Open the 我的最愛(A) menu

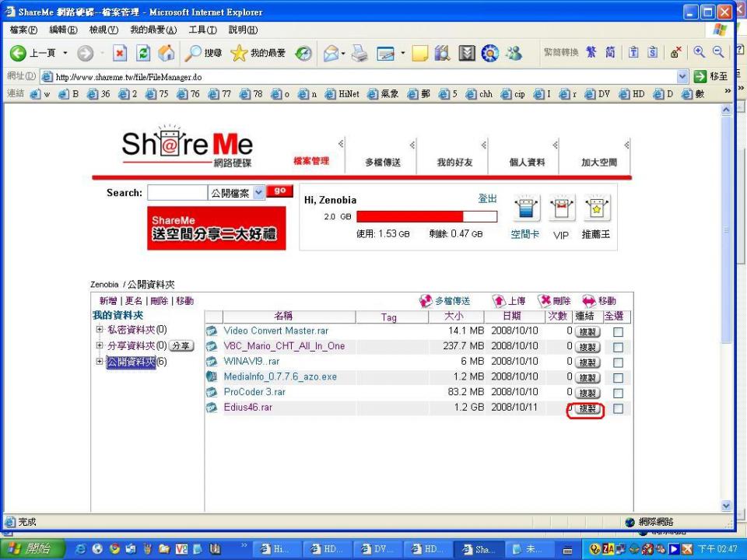[x=153, y=30]
